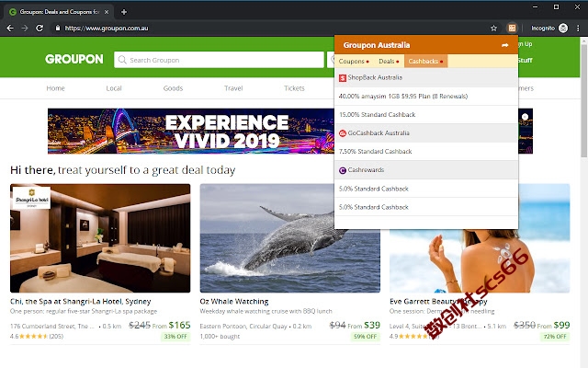Click the Cashrewards header row

click(426, 170)
